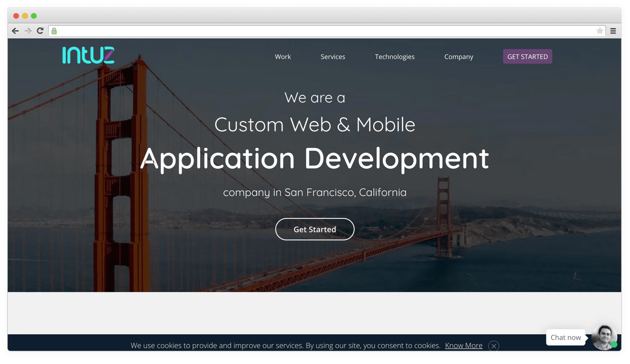The height and width of the screenshot is (364, 630).
Task: Click the browser back arrow
Action: pos(15,31)
